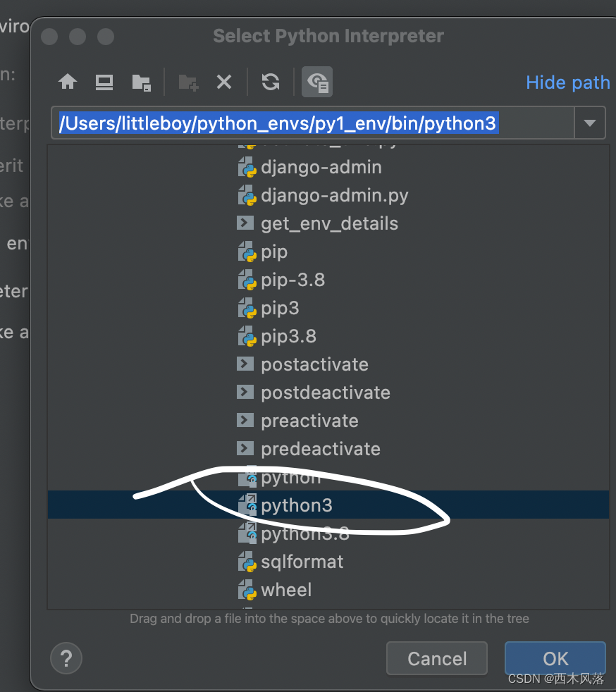This screenshot has height=692, width=616.
Task: Select the wheel entry
Action: point(286,590)
